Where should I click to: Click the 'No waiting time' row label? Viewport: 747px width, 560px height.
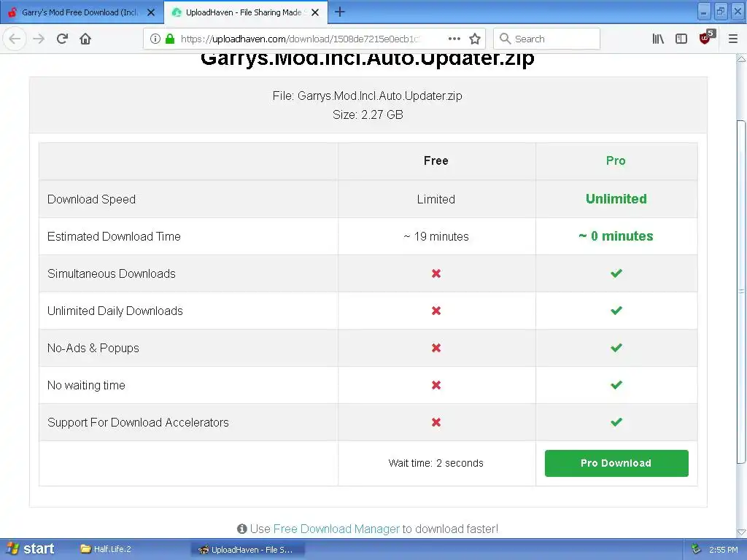[86, 385]
